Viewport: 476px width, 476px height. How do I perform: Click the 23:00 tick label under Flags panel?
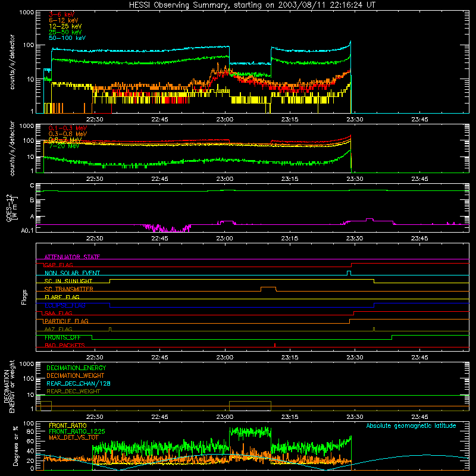225,358
